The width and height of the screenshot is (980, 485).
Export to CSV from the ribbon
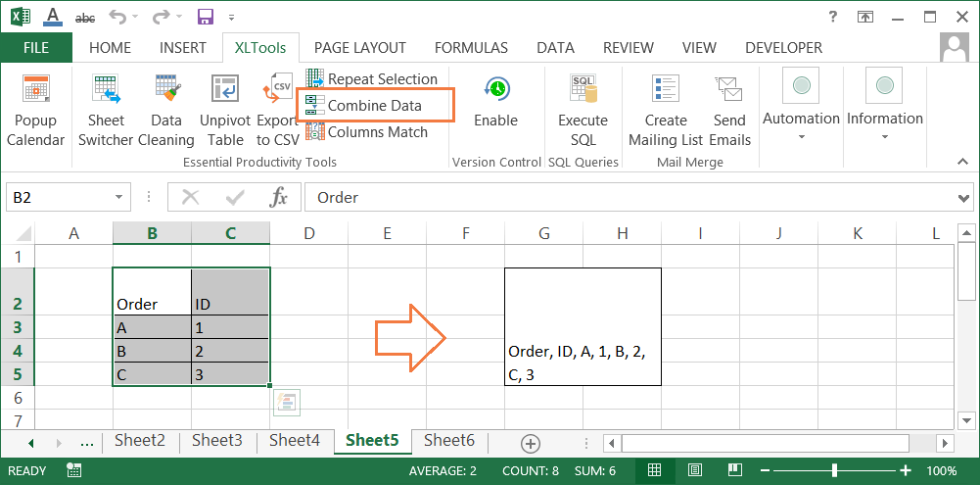(x=278, y=110)
